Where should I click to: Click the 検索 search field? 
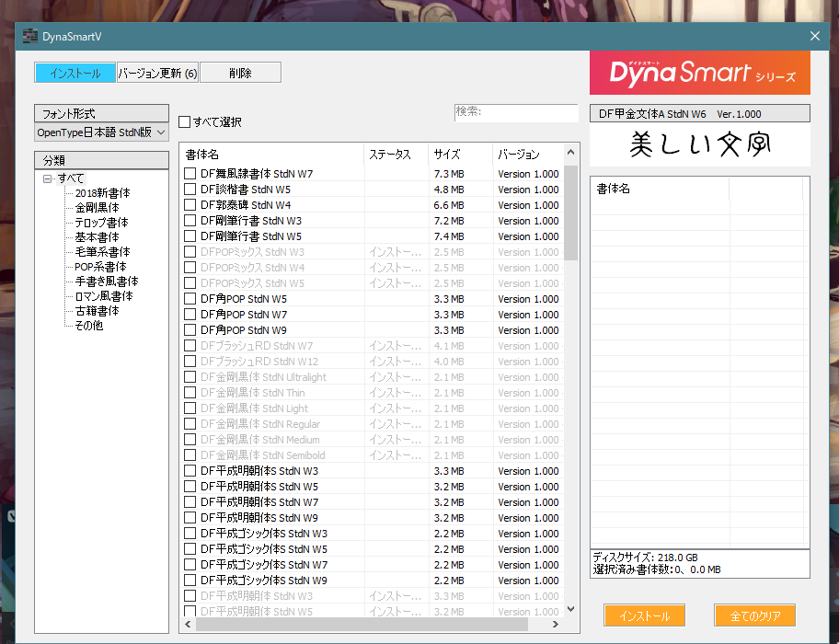(x=516, y=112)
